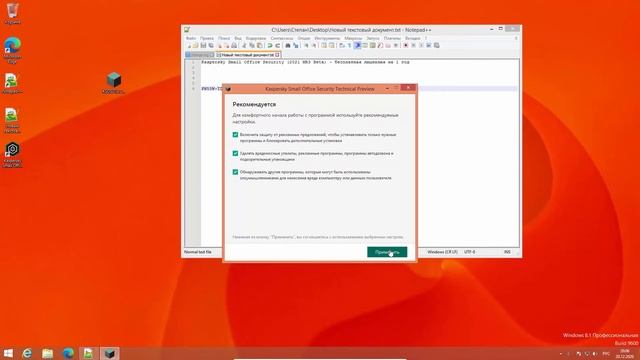Click the Find binoculars icon in Notepad++ toolbar

click(288, 45)
